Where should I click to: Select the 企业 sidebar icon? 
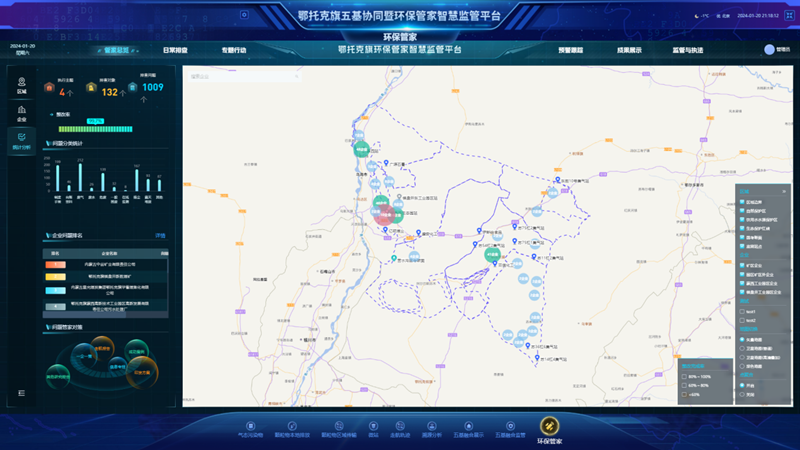[21, 112]
